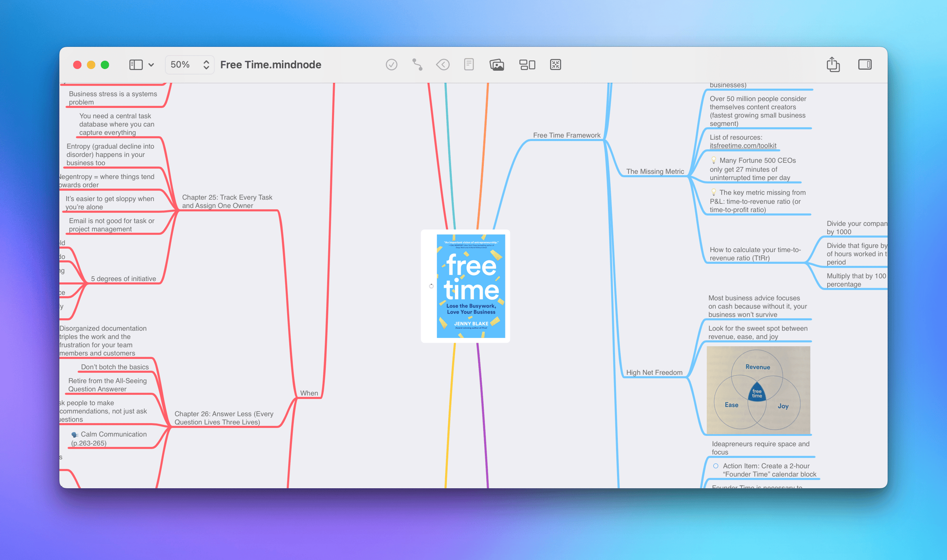Screen dimensions: 947x560
Task: Click the task checkmark toolbar icon
Action: pos(391,65)
